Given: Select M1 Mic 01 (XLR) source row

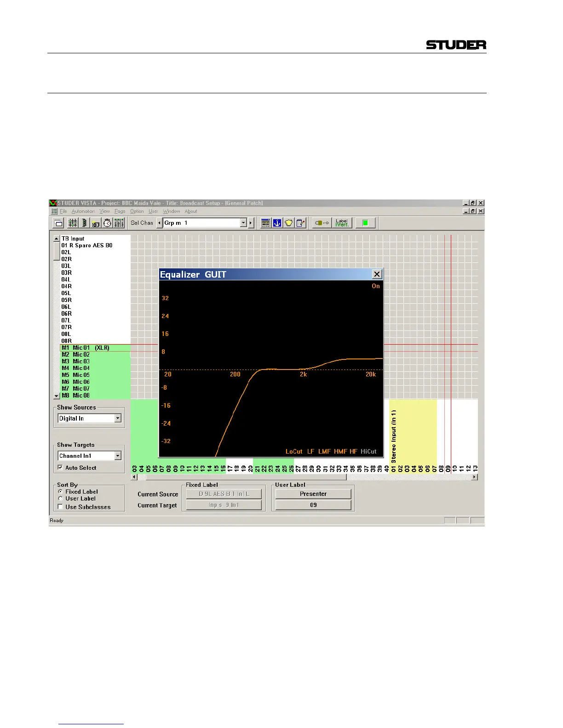Looking at the screenshot, I should pos(86,348).
